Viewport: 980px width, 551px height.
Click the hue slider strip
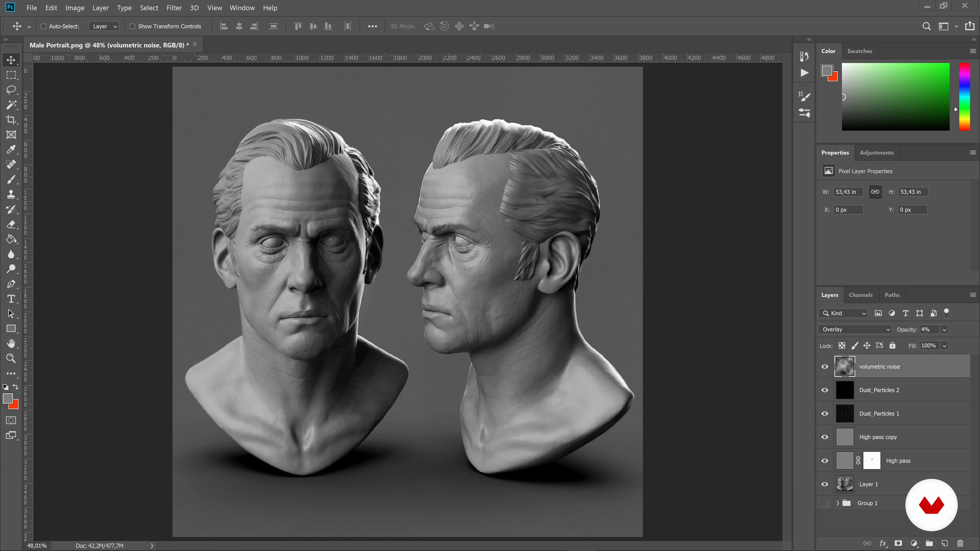tap(964, 97)
